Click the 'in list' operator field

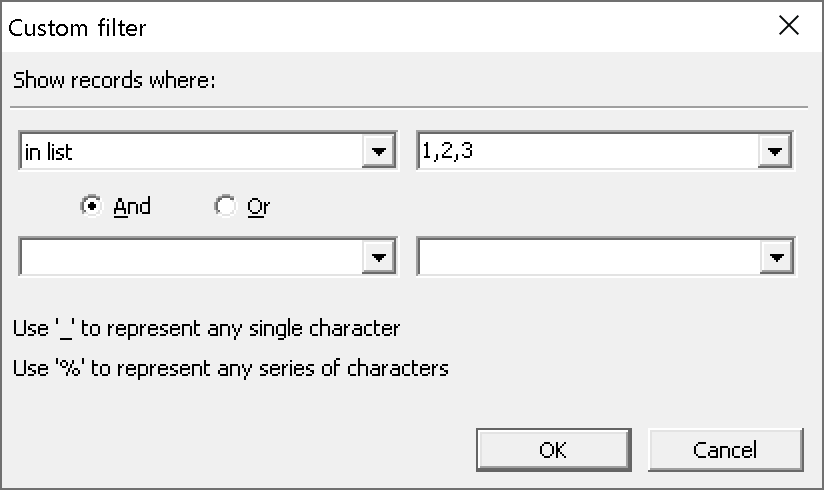(x=190, y=152)
